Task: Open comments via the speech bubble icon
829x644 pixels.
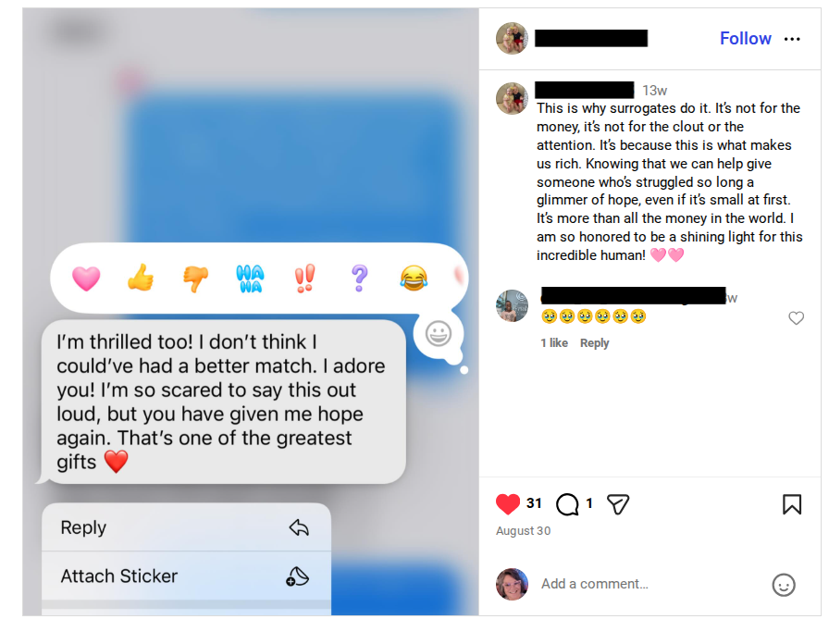Action: point(567,504)
